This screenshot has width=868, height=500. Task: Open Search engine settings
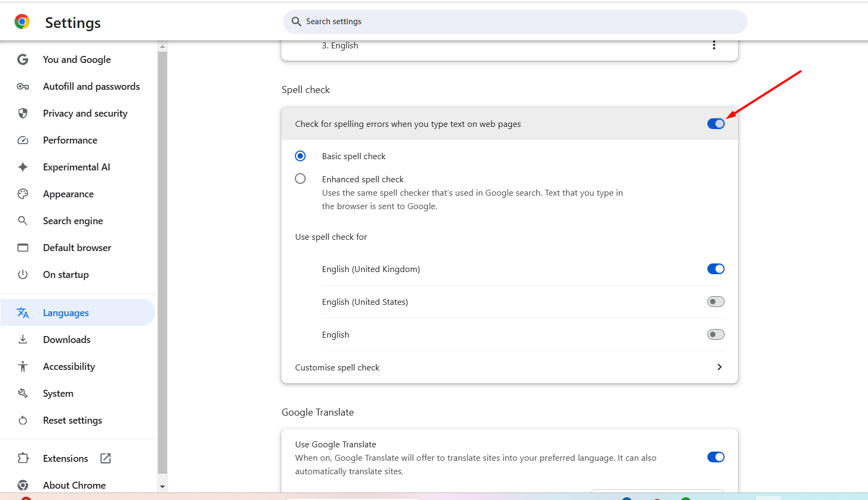click(x=77, y=221)
